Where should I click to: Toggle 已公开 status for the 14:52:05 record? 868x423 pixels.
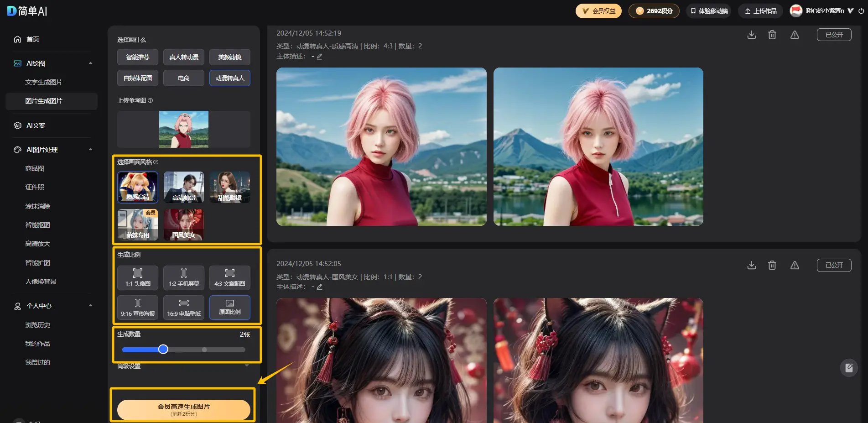(834, 265)
